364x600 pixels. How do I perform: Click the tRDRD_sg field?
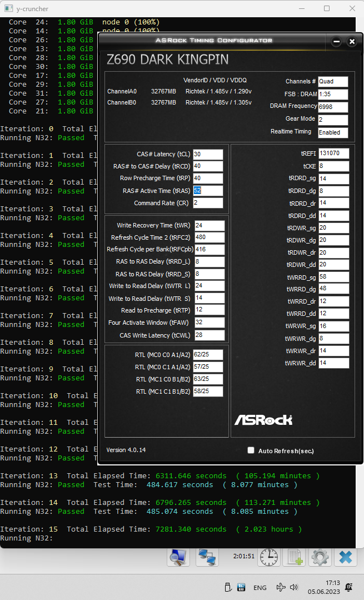click(x=334, y=178)
